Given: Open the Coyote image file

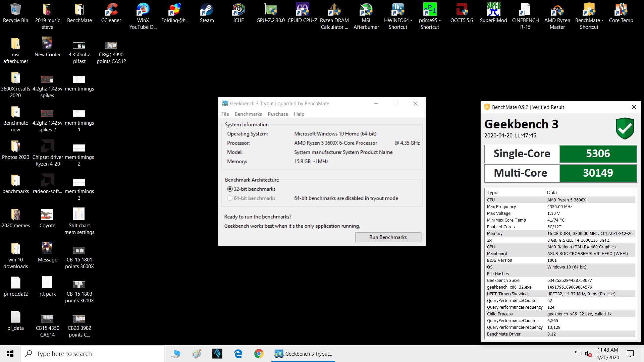Looking at the screenshot, I should 47,218.
